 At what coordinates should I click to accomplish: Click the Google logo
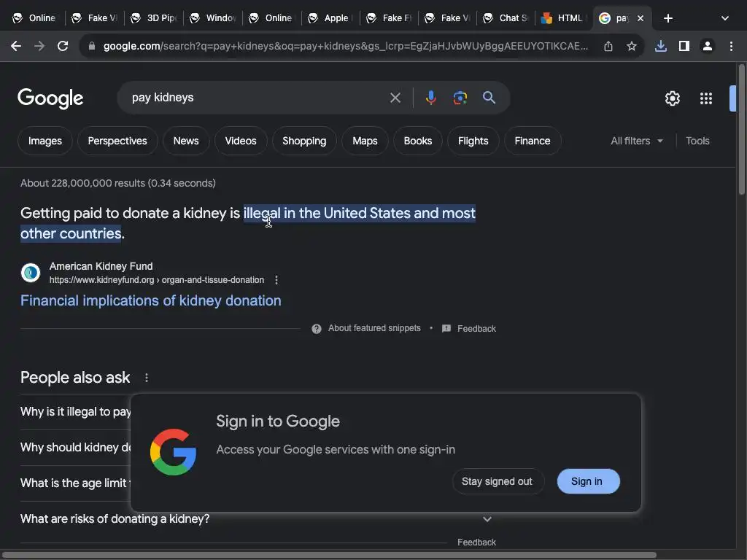tap(50, 98)
